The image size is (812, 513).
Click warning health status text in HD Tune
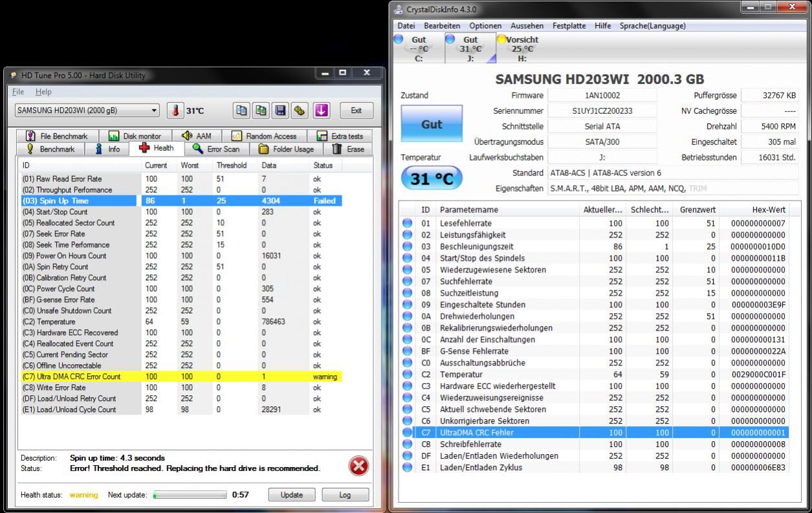[83, 495]
